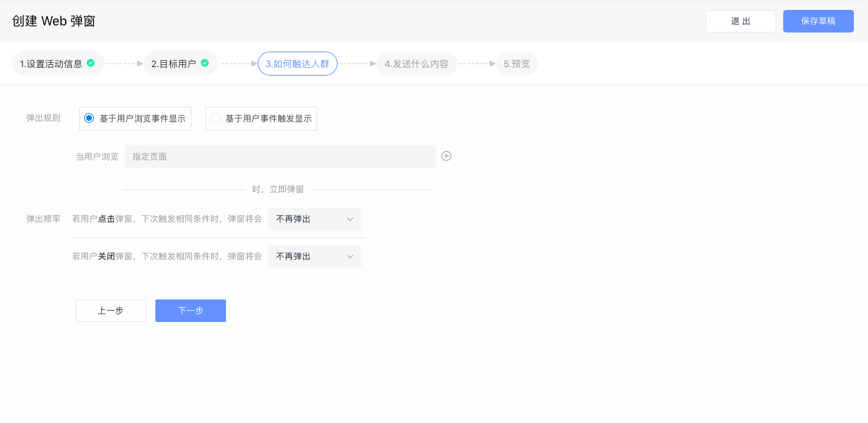Click the 当用户浏览 label text
The height and width of the screenshot is (423, 868).
(x=97, y=157)
